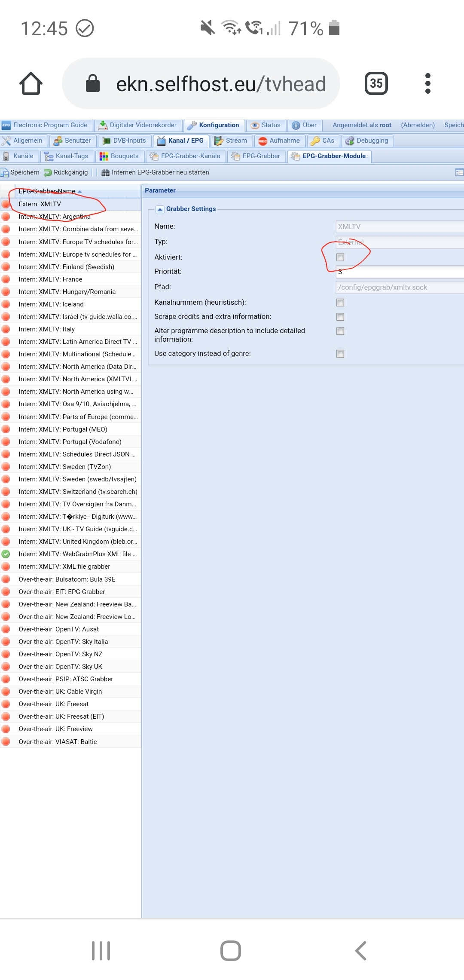Open the DVB-Inputs tab
464x980 pixels.
click(125, 141)
